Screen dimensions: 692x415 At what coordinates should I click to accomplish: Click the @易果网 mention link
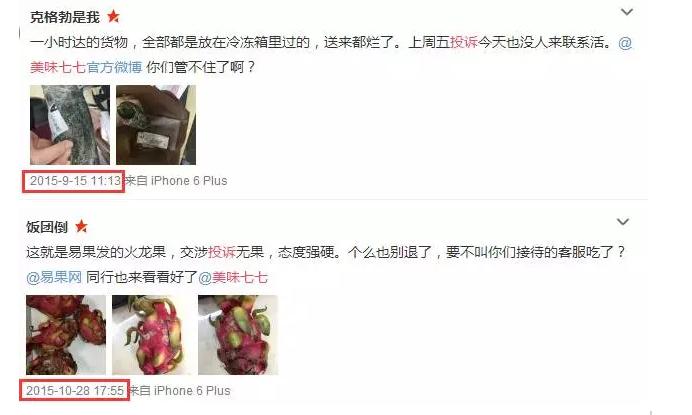click(54, 277)
